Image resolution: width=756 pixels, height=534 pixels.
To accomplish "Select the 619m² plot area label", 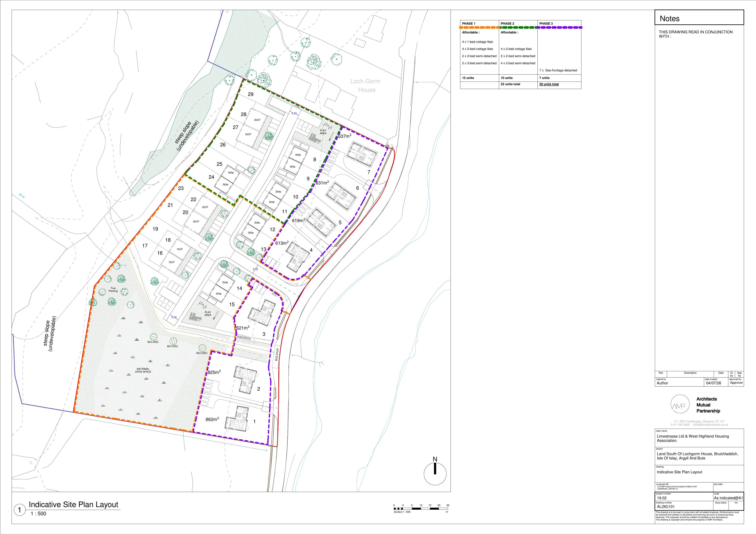I will [299, 220].
